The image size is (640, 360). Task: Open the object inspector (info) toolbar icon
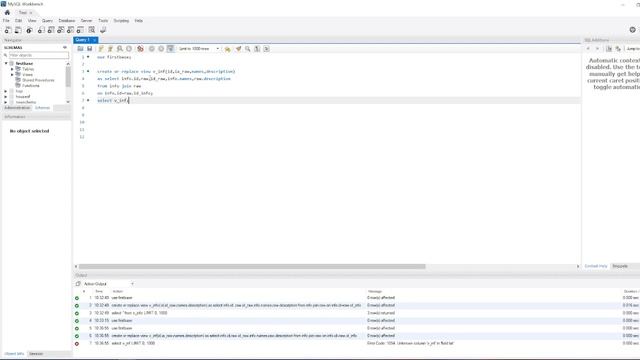coord(29,30)
